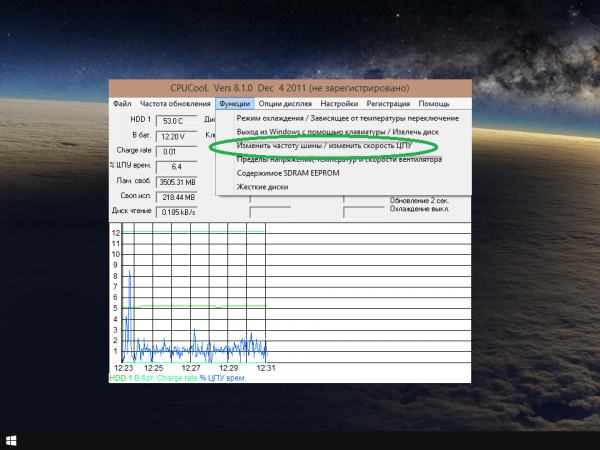The height and width of the screenshot is (450, 600).
Task: Select Содержимое SDRAM EEPROM entry
Action: point(288,173)
